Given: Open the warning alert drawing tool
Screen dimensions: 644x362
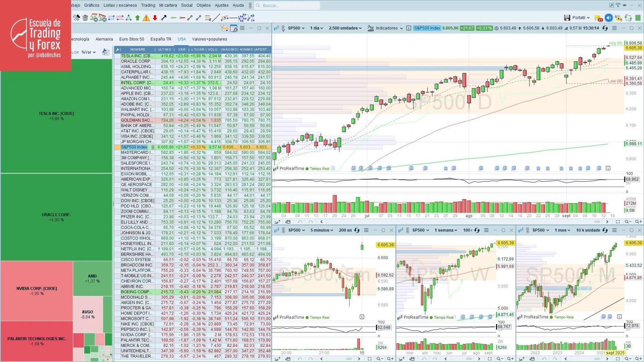Looking at the screenshot, I should (x=146, y=18).
